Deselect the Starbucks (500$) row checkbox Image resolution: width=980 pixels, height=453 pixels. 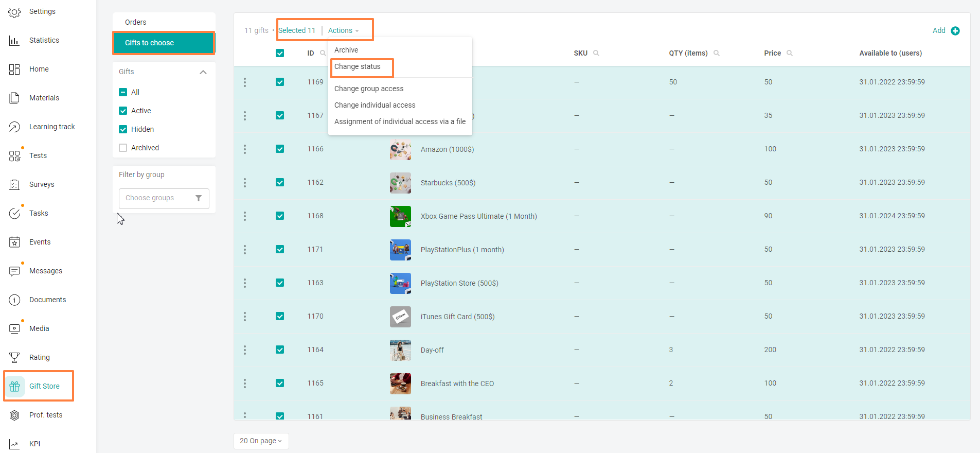click(280, 182)
